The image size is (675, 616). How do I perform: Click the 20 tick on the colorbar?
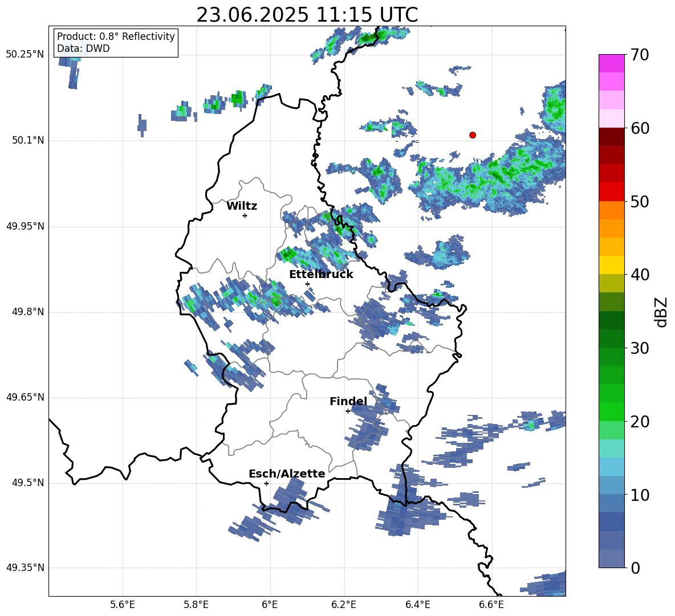pos(640,422)
